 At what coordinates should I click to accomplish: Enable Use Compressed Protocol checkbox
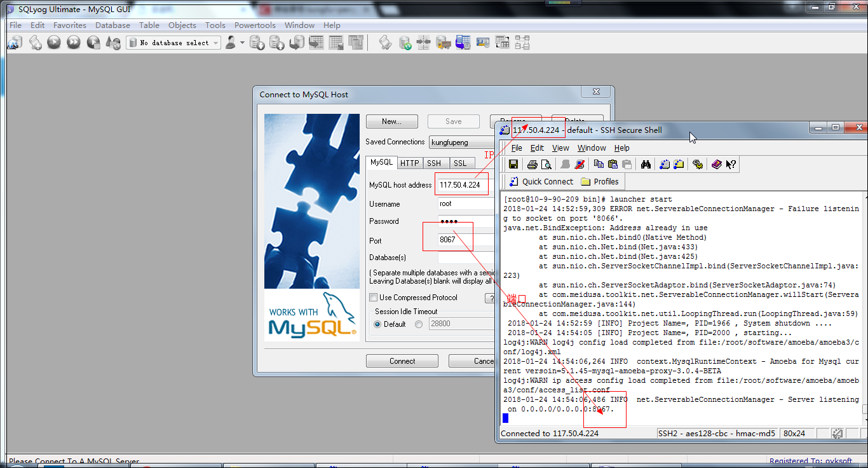[374, 298]
